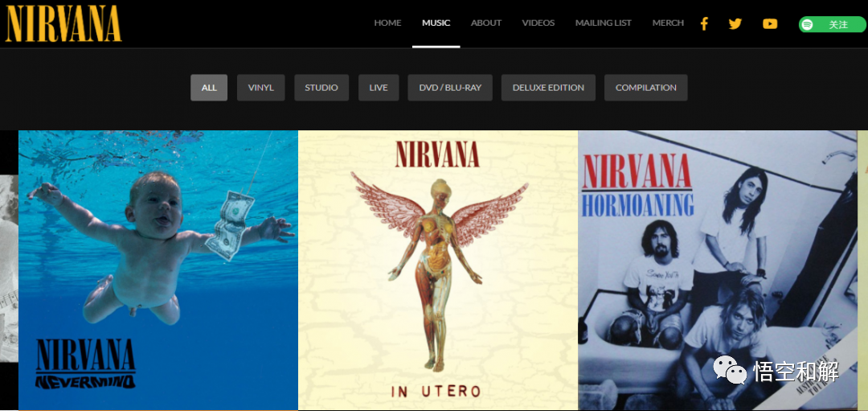
Task: Open the MUSIC nav item
Action: pyautogui.click(x=436, y=23)
